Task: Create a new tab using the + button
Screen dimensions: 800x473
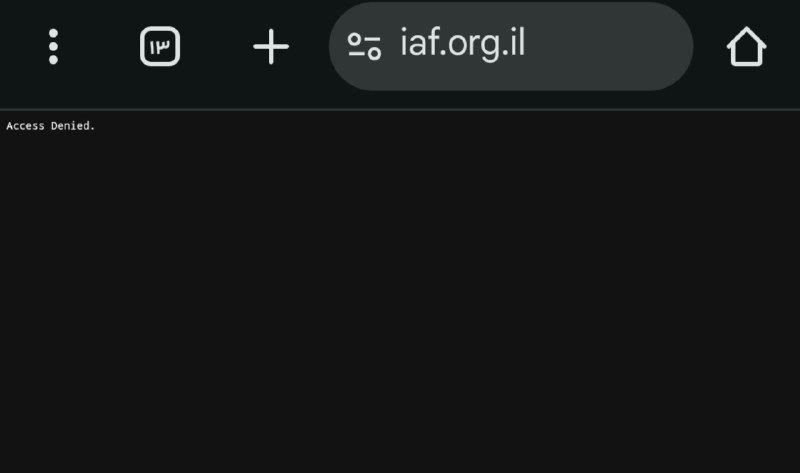Action: (x=271, y=46)
